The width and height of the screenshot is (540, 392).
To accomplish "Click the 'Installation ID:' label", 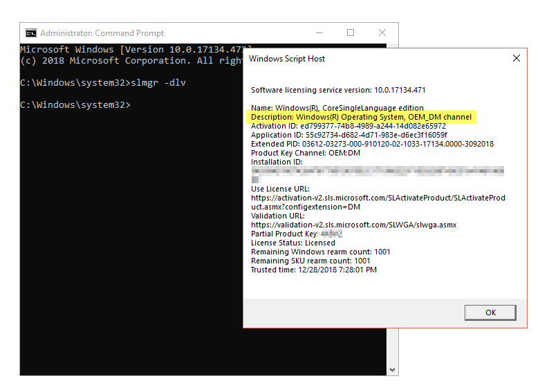I will [277, 162].
